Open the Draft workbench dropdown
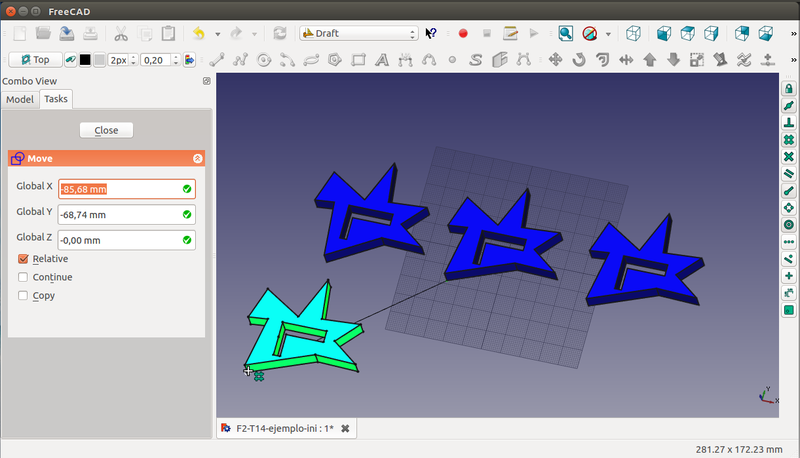This screenshot has width=800, height=458. coord(358,33)
